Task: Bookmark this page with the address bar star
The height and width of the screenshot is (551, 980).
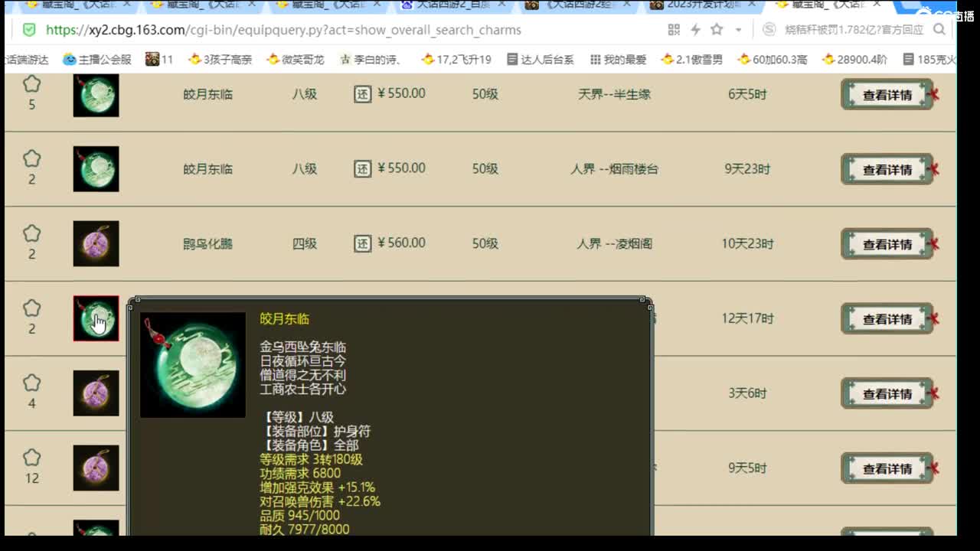Action: pyautogui.click(x=717, y=30)
